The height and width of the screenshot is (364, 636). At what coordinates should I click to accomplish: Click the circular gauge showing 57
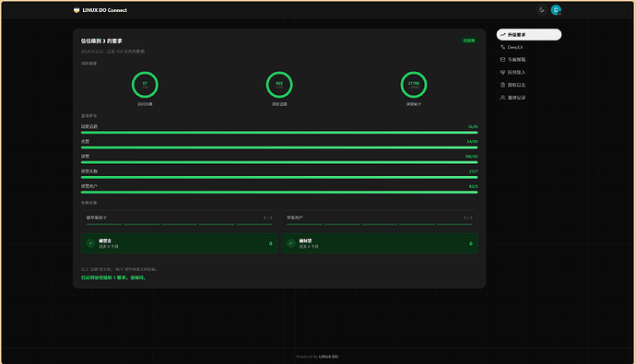[x=145, y=85]
